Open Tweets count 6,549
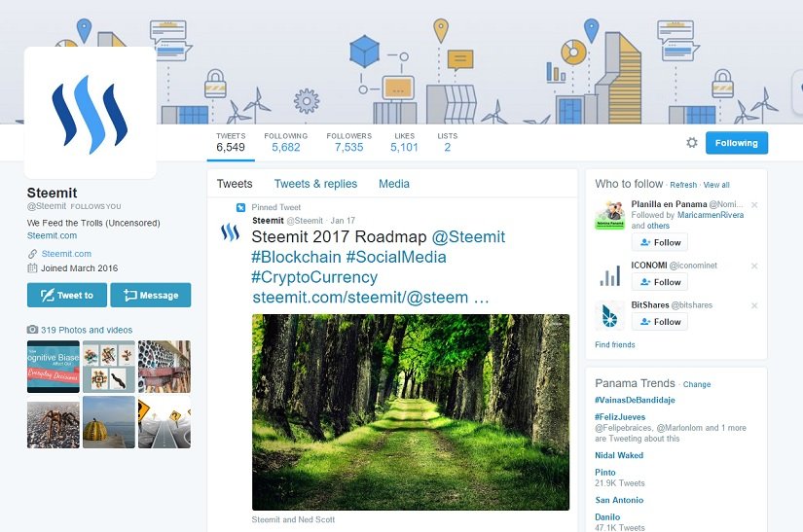This screenshot has height=532, width=803. click(231, 143)
